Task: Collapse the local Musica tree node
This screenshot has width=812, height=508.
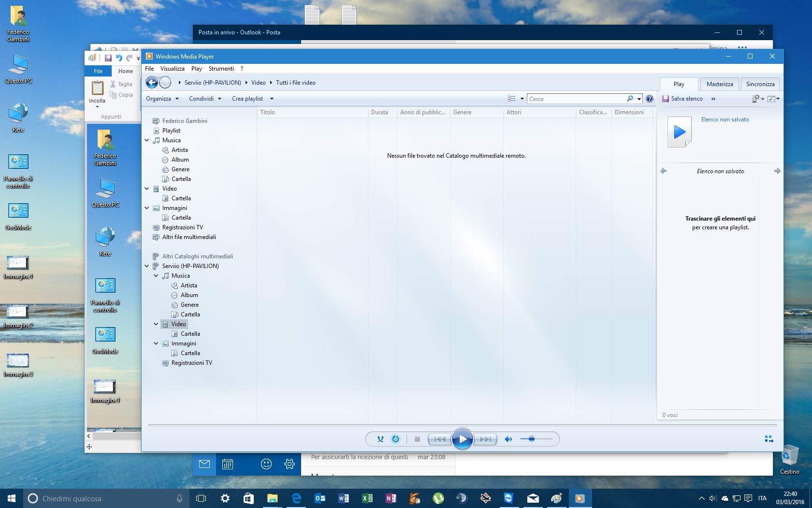Action: tap(147, 140)
